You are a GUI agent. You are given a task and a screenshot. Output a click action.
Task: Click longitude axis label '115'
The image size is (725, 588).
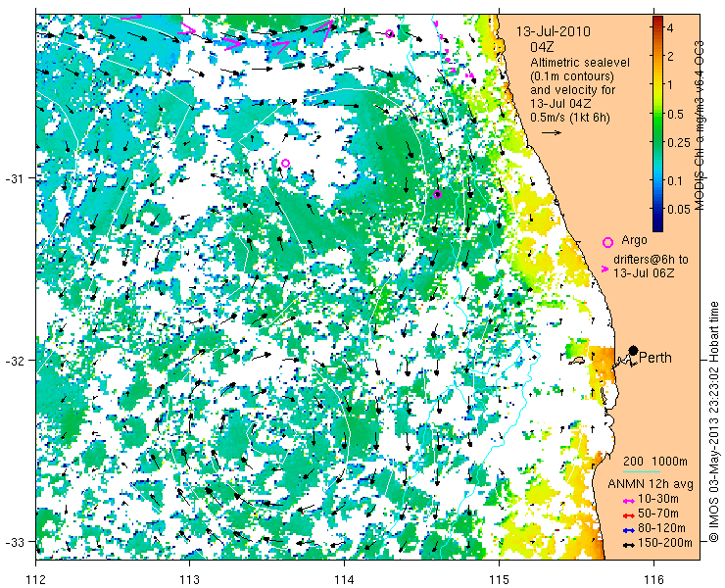click(x=499, y=579)
